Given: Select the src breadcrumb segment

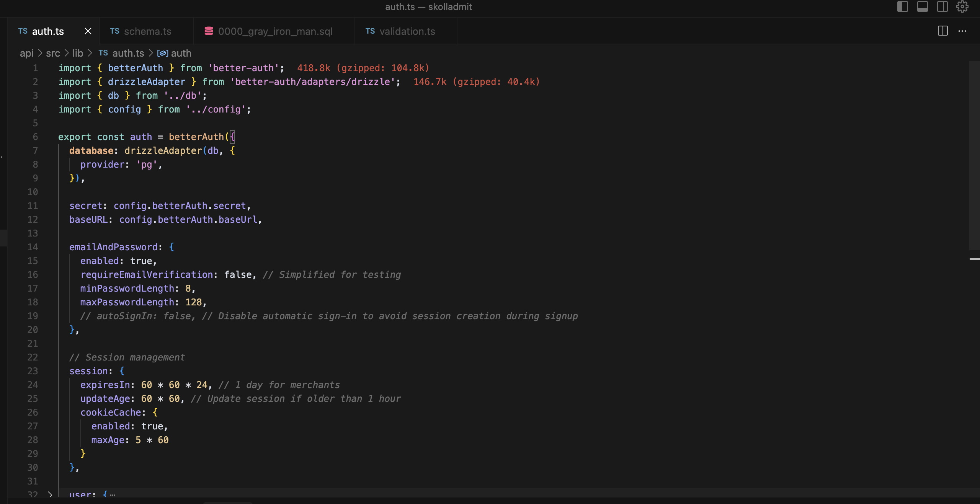Looking at the screenshot, I should click(x=53, y=53).
